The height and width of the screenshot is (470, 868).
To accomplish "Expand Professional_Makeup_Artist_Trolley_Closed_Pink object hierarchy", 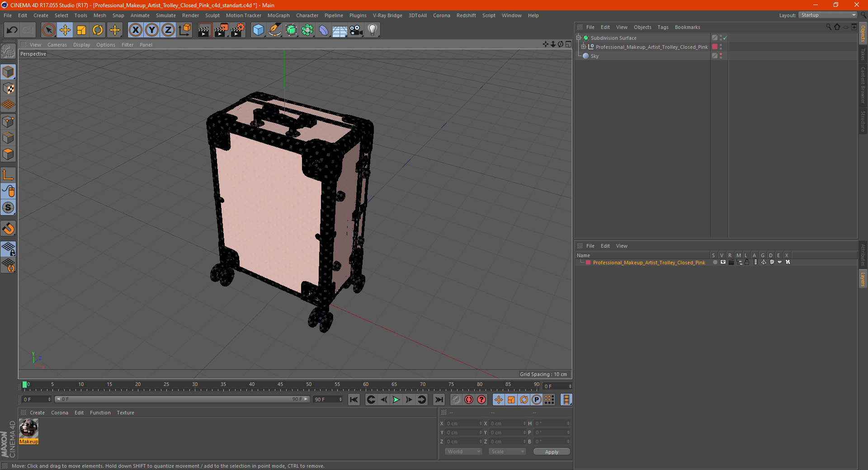I will 584,47.
